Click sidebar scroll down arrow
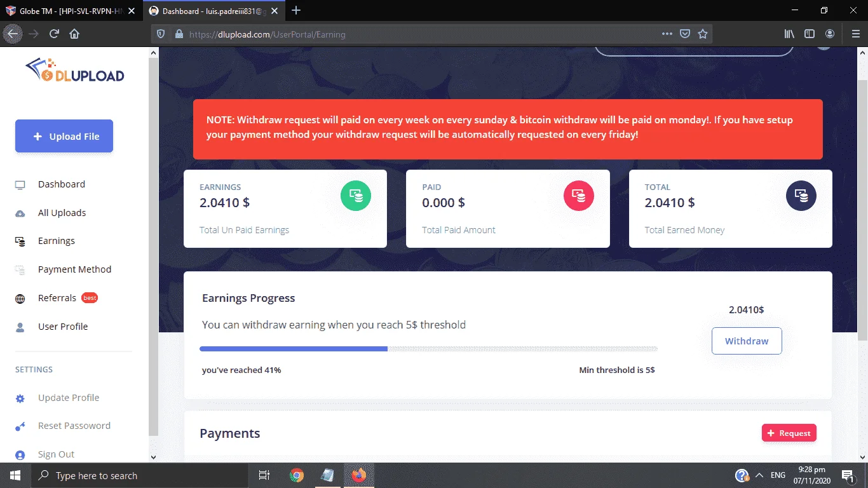868x488 pixels. [153, 456]
